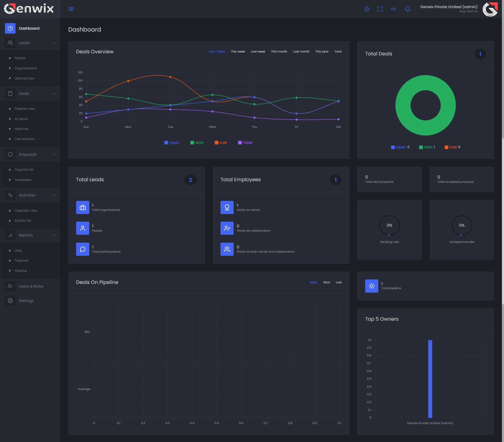
Task: Open the EN language selector
Action: (x=393, y=9)
